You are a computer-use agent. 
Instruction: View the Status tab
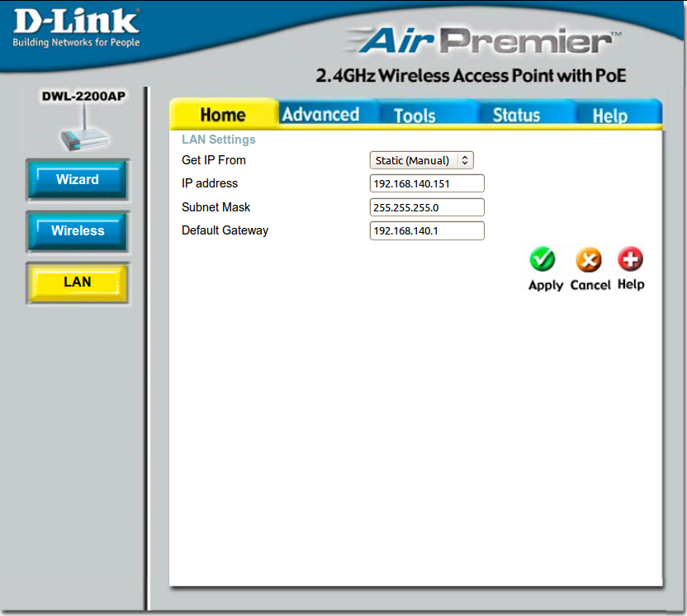516,116
